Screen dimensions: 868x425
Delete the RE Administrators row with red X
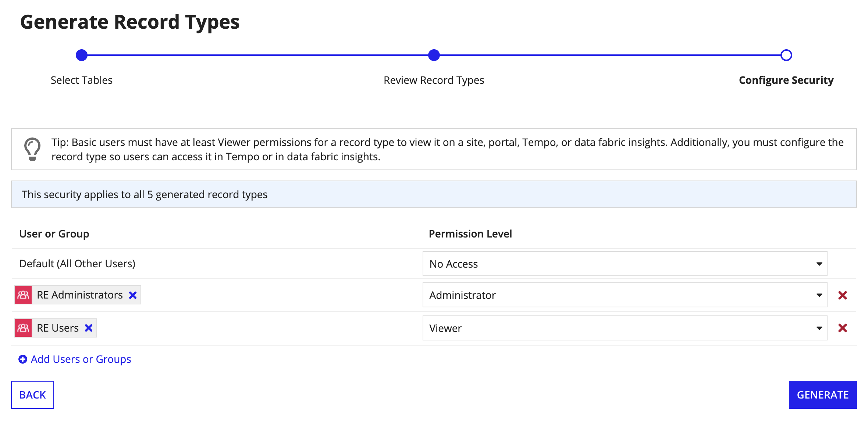tap(843, 295)
